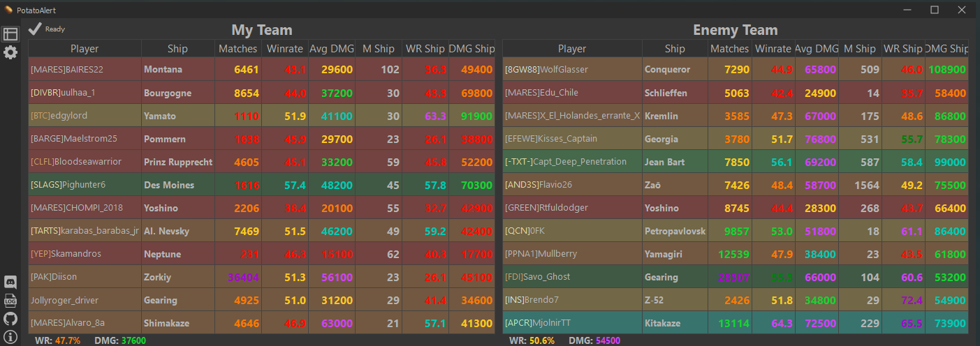
Task: Click the PotatoAlert title bar app icon
Action: pyautogui.click(x=8, y=10)
